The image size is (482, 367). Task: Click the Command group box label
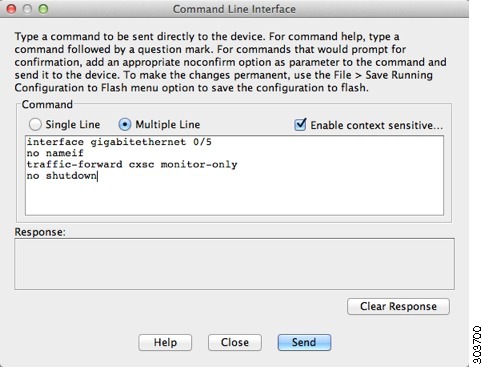pos(47,104)
